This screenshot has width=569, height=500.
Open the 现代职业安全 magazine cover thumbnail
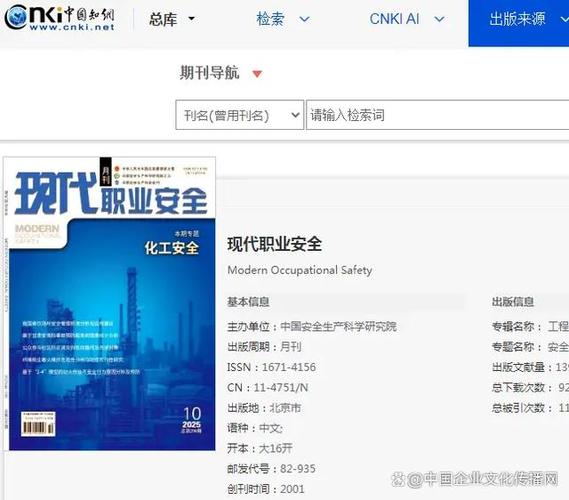[109, 303]
